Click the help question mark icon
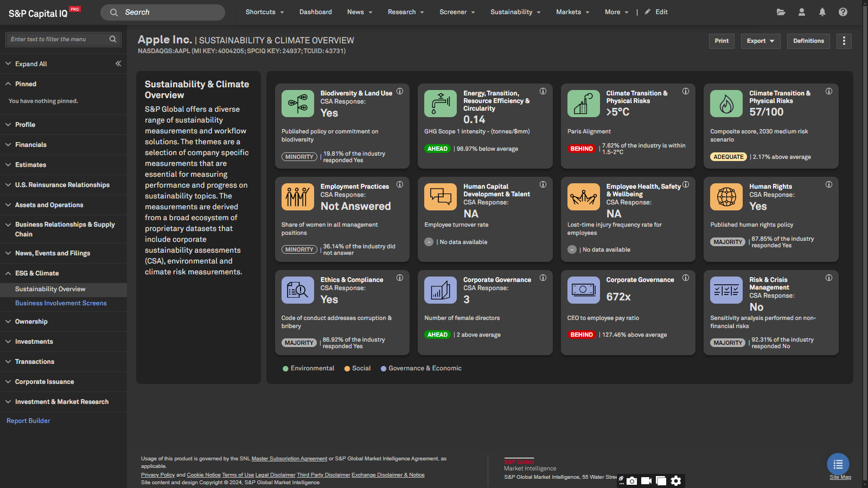Viewport: 868px width, 488px height. pyautogui.click(x=843, y=12)
